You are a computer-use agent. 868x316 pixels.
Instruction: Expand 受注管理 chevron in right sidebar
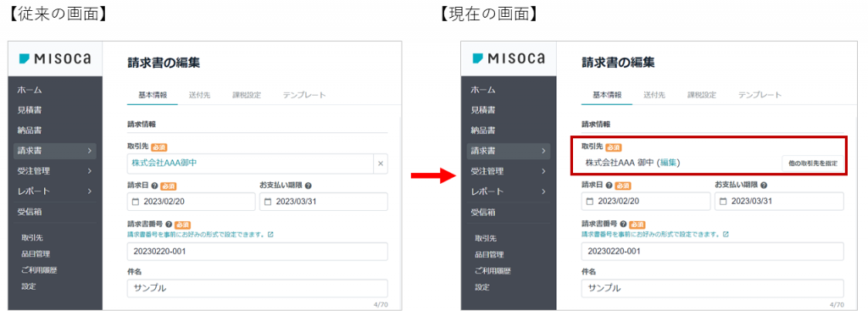tap(543, 171)
